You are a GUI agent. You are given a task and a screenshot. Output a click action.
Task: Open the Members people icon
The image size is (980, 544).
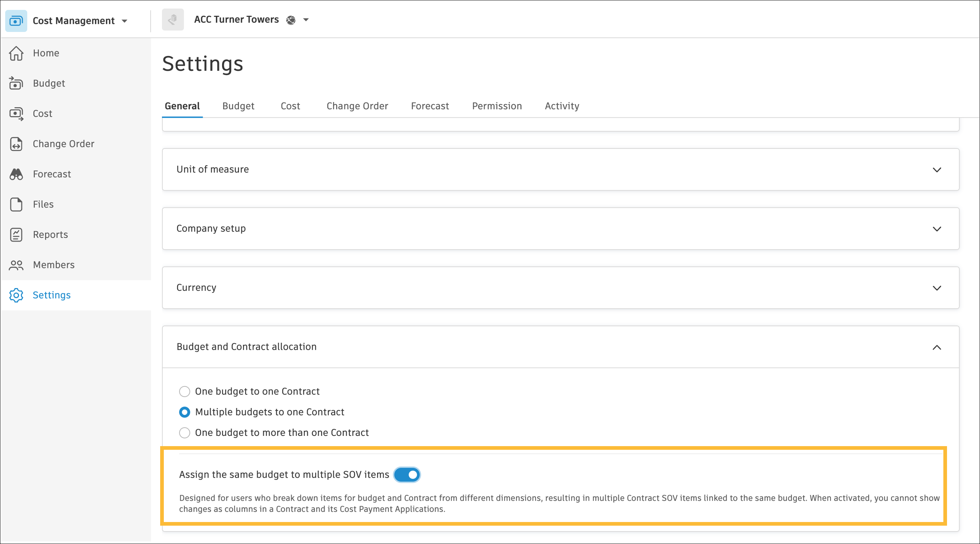point(16,265)
